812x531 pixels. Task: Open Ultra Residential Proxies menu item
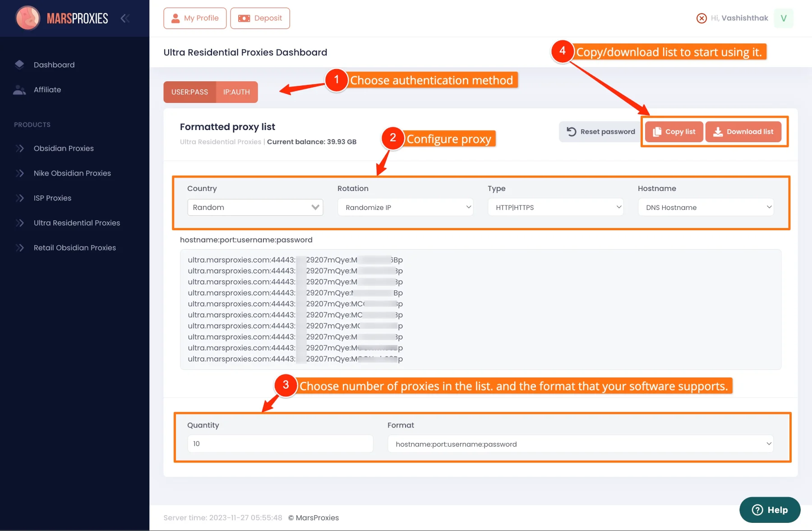click(77, 223)
